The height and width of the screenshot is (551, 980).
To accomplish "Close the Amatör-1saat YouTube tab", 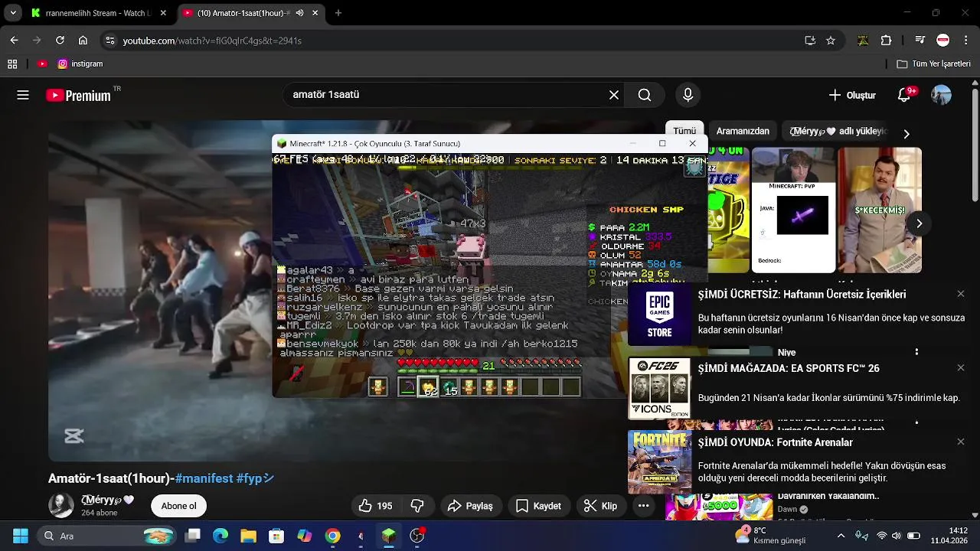I will click(315, 13).
